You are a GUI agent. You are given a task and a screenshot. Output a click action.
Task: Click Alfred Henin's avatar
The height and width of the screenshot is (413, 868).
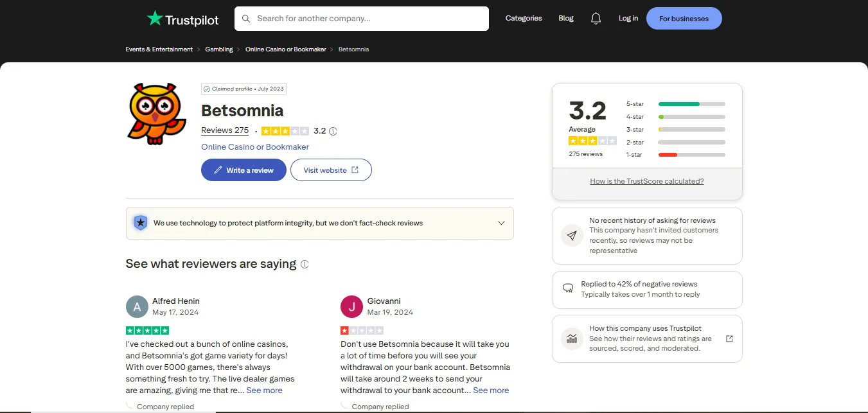[x=137, y=306]
